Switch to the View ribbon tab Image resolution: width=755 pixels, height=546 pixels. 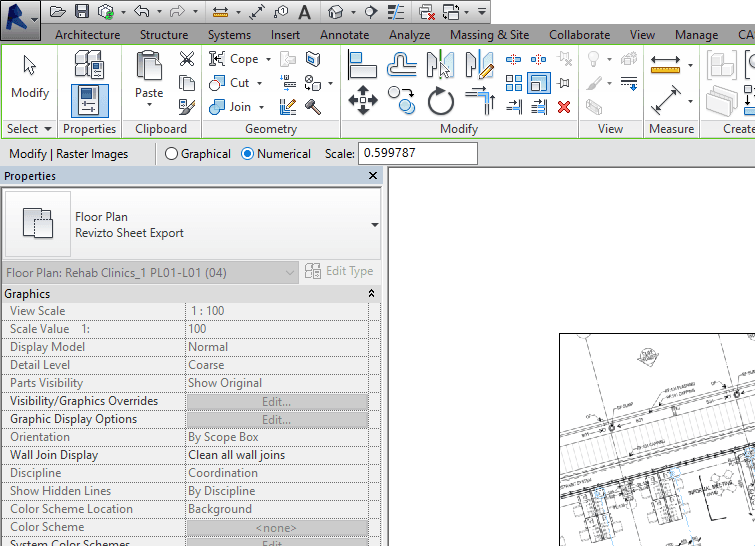coord(642,35)
